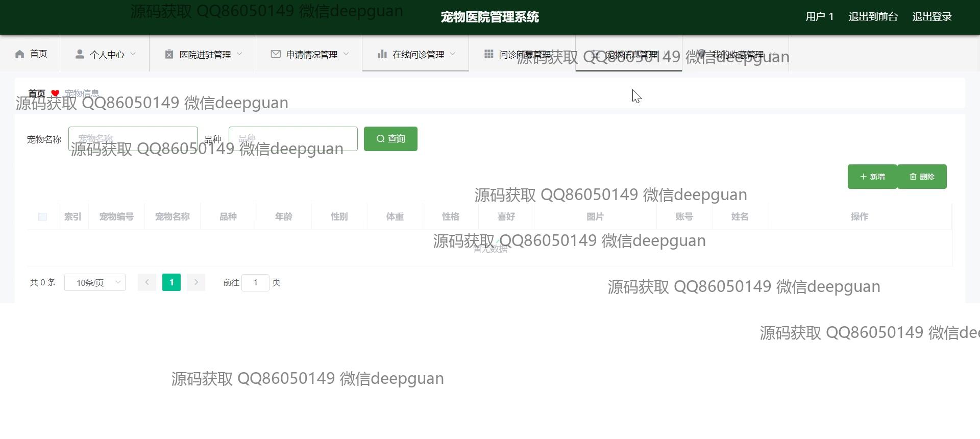
Task: Click the green 查询 search button
Action: point(390,139)
